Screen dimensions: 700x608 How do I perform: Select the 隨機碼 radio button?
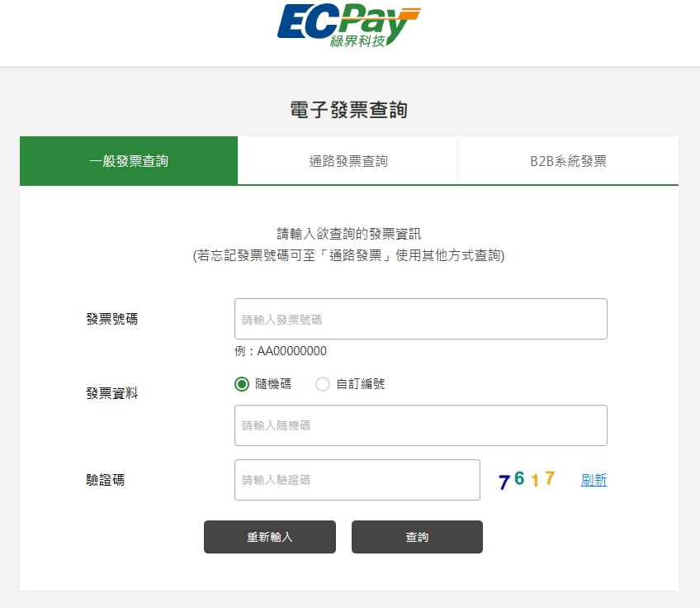[x=242, y=384]
